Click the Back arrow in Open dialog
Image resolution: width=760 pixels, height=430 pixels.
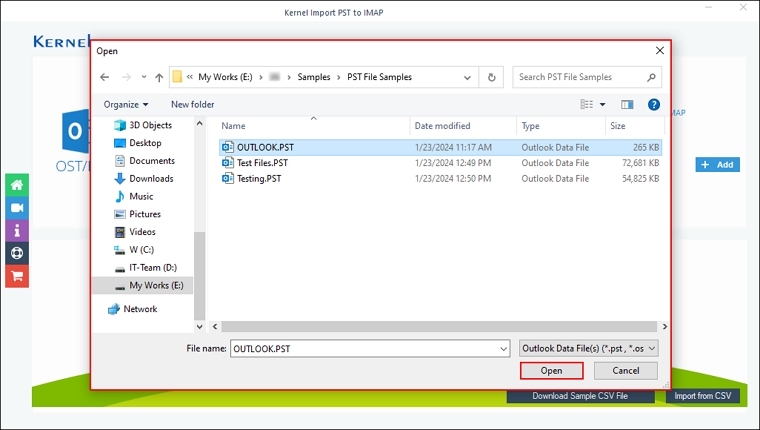[x=104, y=77]
